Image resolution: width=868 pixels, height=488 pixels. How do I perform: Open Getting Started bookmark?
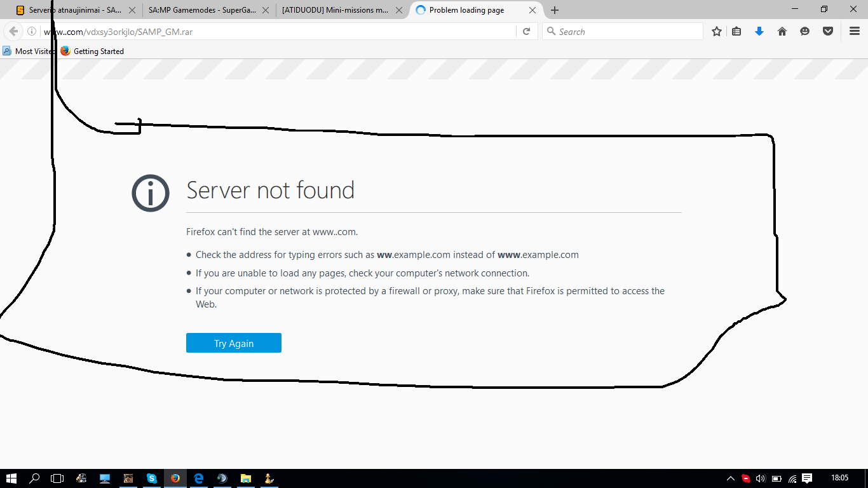click(93, 51)
